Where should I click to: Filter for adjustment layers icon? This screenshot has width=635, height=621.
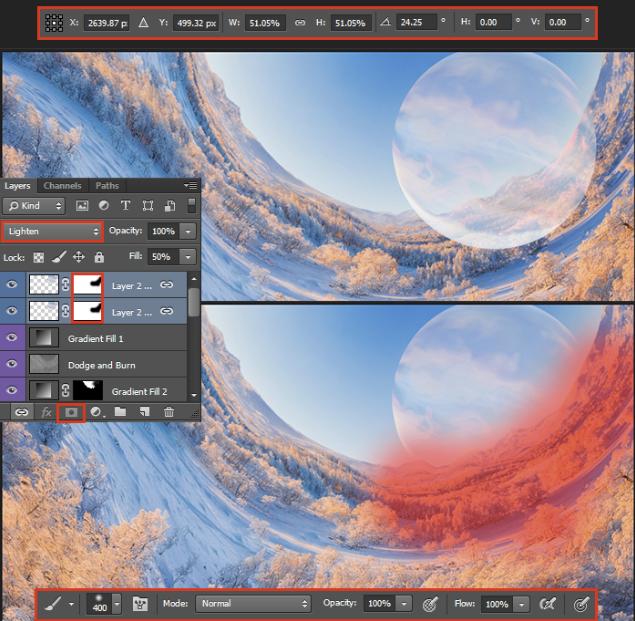point(104,206)
